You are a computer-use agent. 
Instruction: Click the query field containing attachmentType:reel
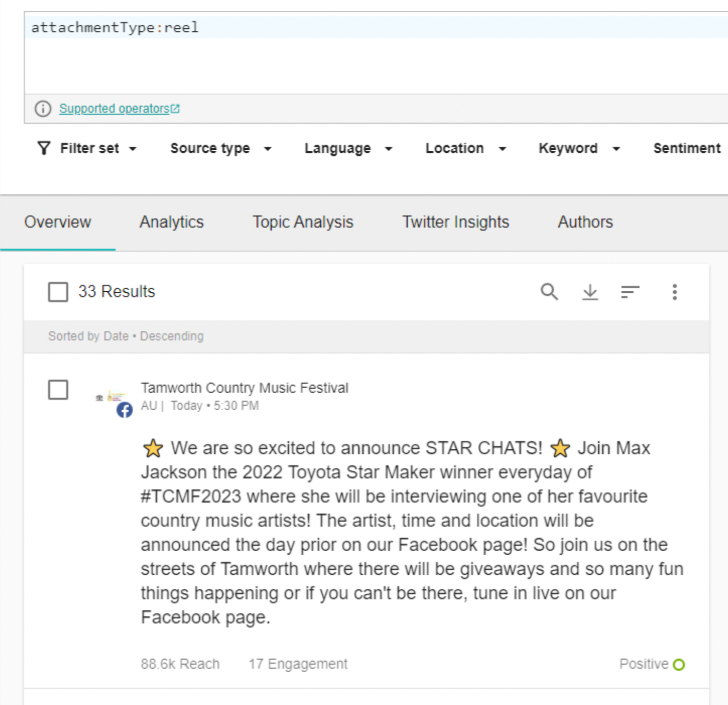376,52
